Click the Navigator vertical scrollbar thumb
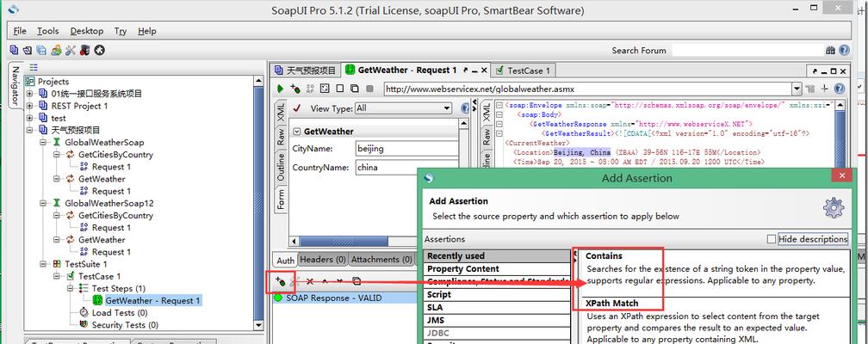The image size is (868, 344). (x=258, y=202)
